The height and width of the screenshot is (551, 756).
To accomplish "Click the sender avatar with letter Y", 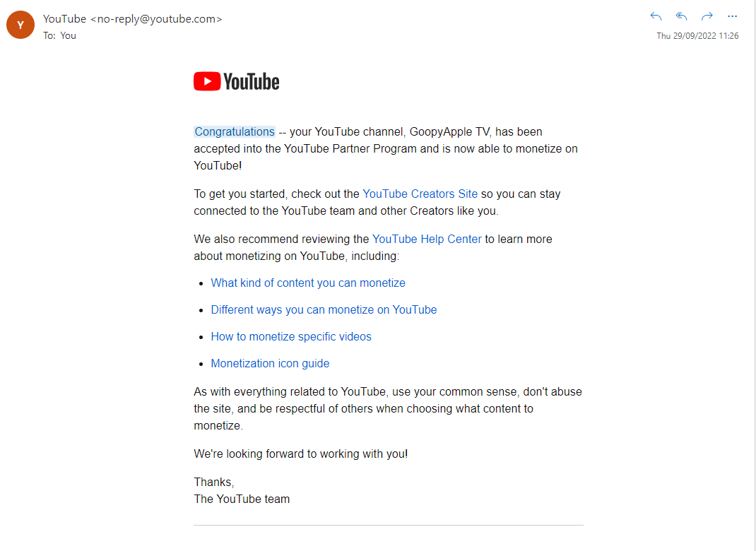I will (20, 25).
